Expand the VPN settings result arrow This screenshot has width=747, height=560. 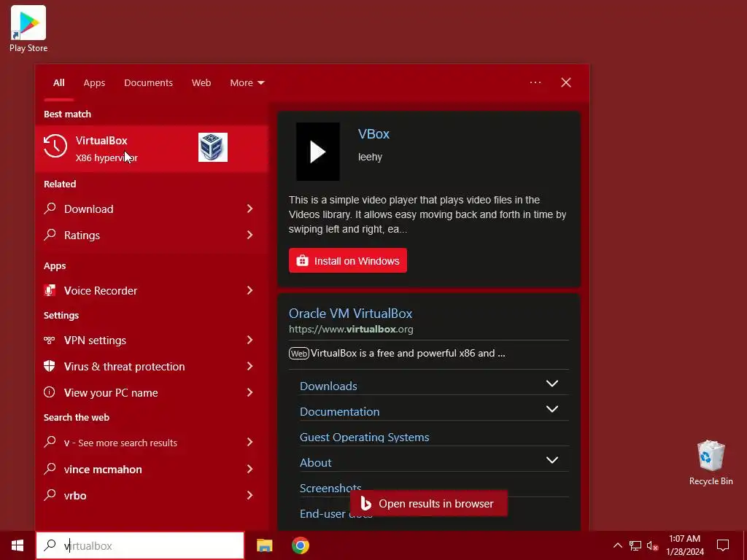point(249,340)
